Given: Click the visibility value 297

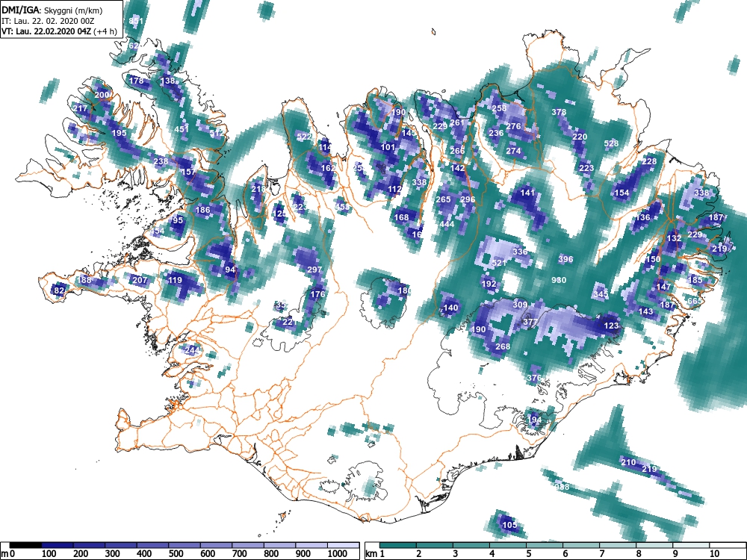Looking at the screenshot, I should 314,270.
